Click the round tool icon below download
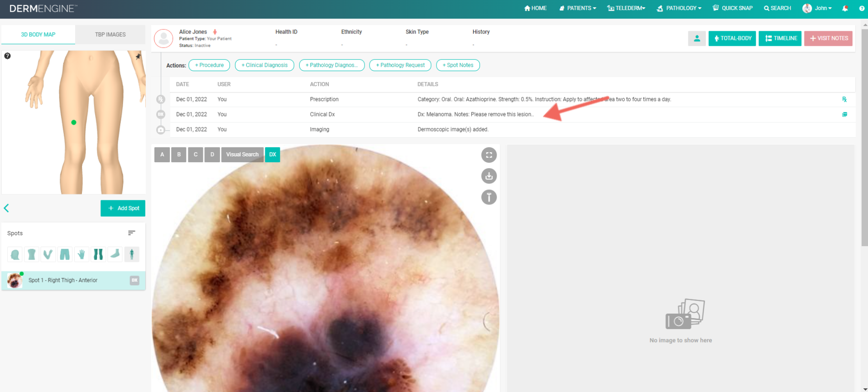 coord(489,197)
